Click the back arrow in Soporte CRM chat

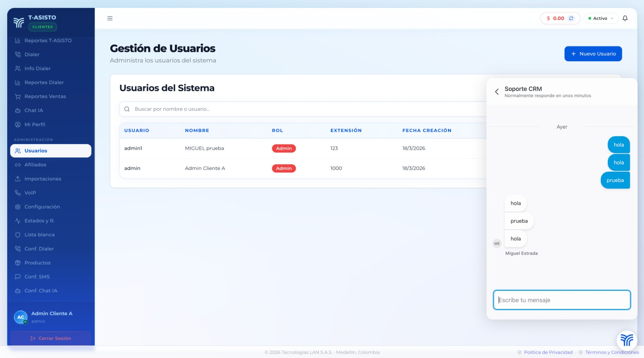tap(497, 92)
